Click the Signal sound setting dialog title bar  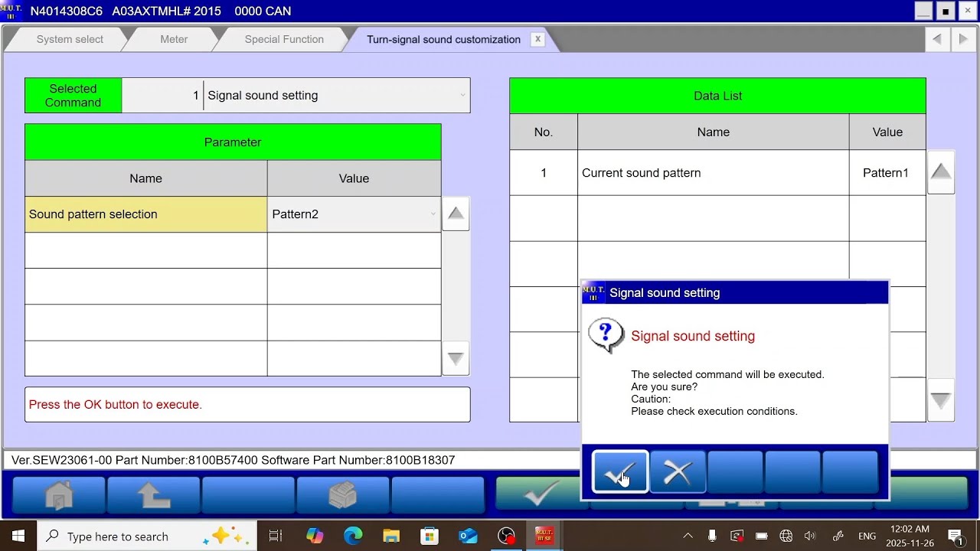[x=735, y=292]
